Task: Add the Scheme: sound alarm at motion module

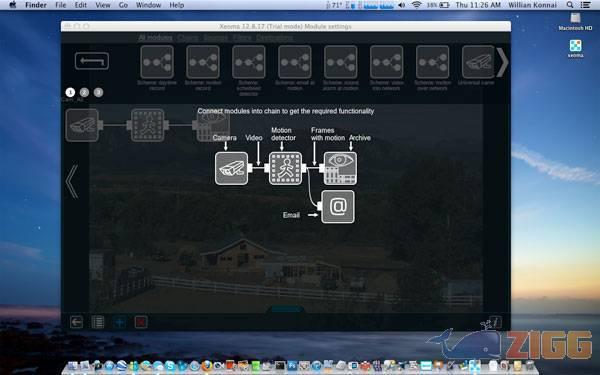Action: pyautogui.click(x=341, y=62)
